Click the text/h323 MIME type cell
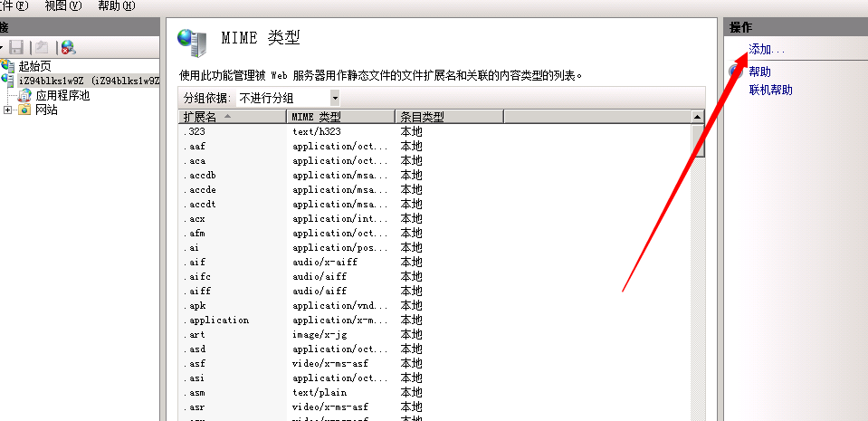868x421 pixels. pos(317,132)
